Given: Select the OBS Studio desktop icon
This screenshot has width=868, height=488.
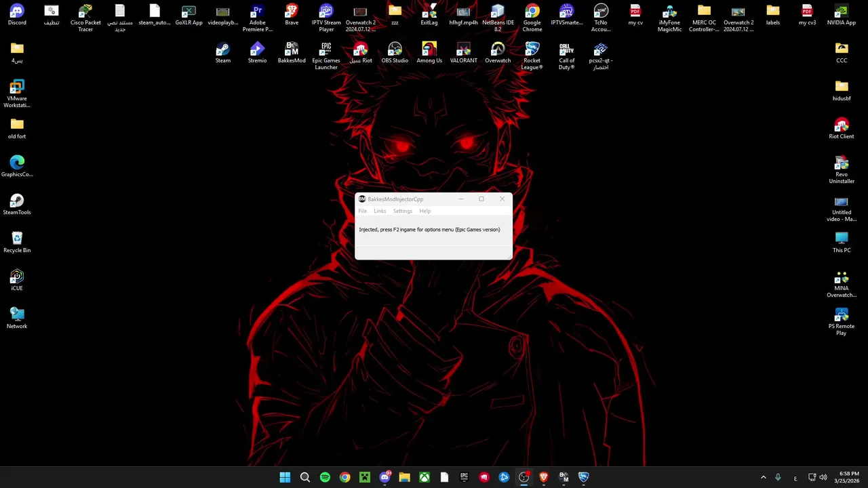Looking at the screenshot, I should tap(395, 53).
